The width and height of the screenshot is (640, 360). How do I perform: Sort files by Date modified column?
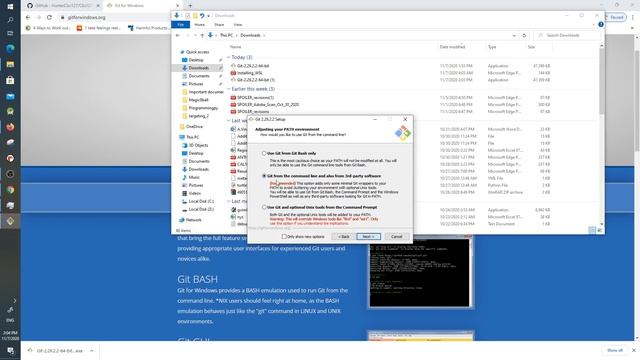pyautogui.click(x=452, y=47)
